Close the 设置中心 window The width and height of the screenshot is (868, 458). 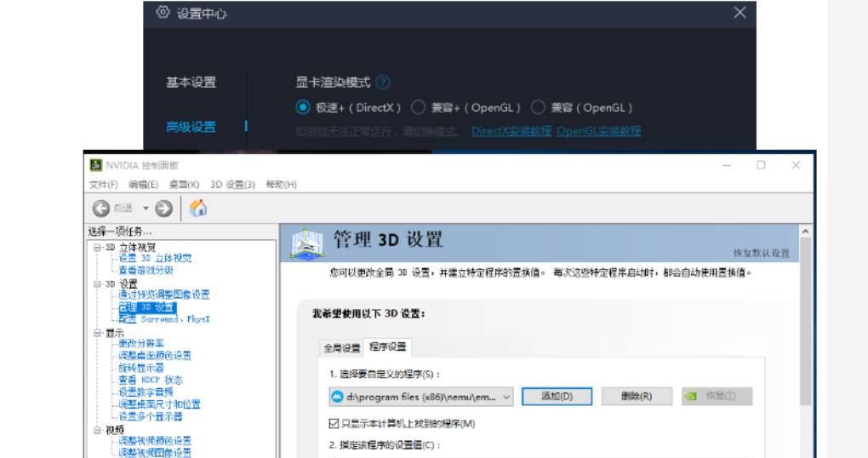click(x=740, y=12)
